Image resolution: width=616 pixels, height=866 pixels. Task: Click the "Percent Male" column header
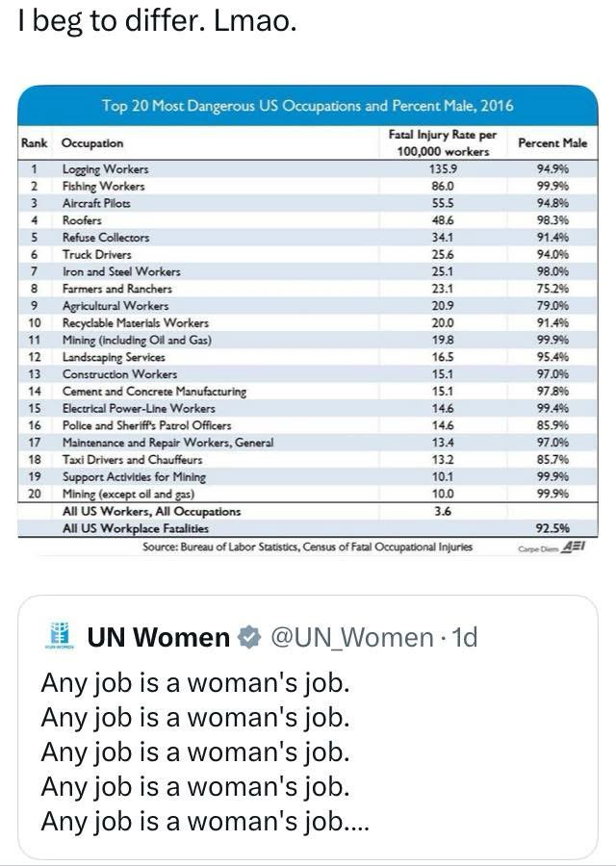tap(552, 142)
